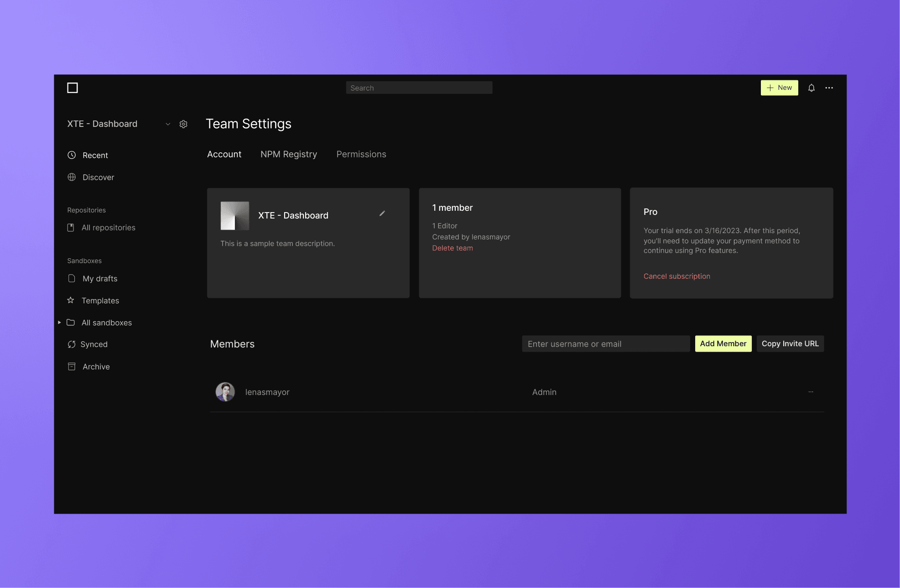Image resolution: width=900 pixels, height=588 pixels.
Task: Open the XTE - Dashboard team switcher
Action: 167,124
